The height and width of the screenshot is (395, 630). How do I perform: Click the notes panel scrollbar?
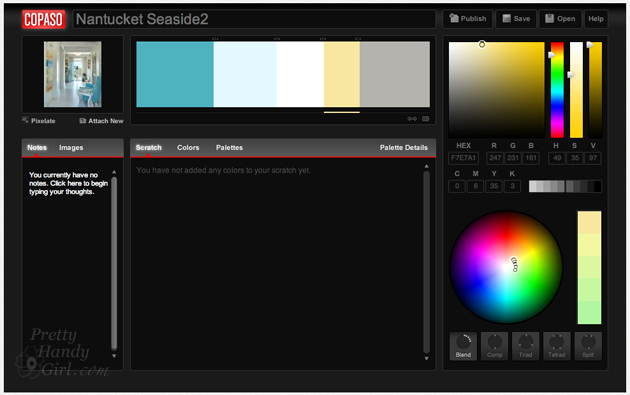point(114,263)
